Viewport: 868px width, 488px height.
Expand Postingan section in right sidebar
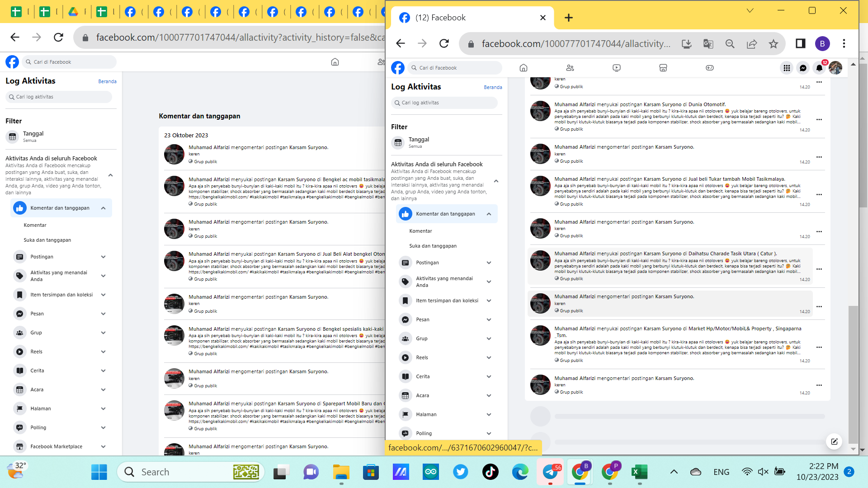pos(489,263)
